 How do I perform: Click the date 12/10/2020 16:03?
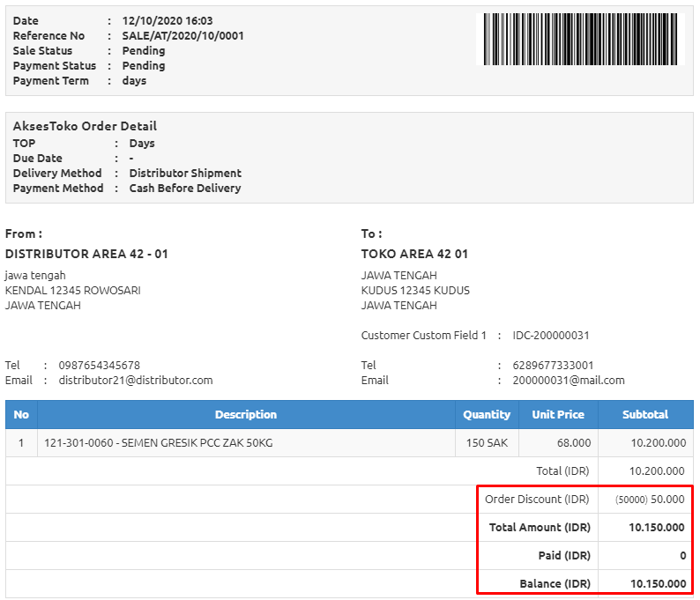pyautogui.click(x=168, y=20)
